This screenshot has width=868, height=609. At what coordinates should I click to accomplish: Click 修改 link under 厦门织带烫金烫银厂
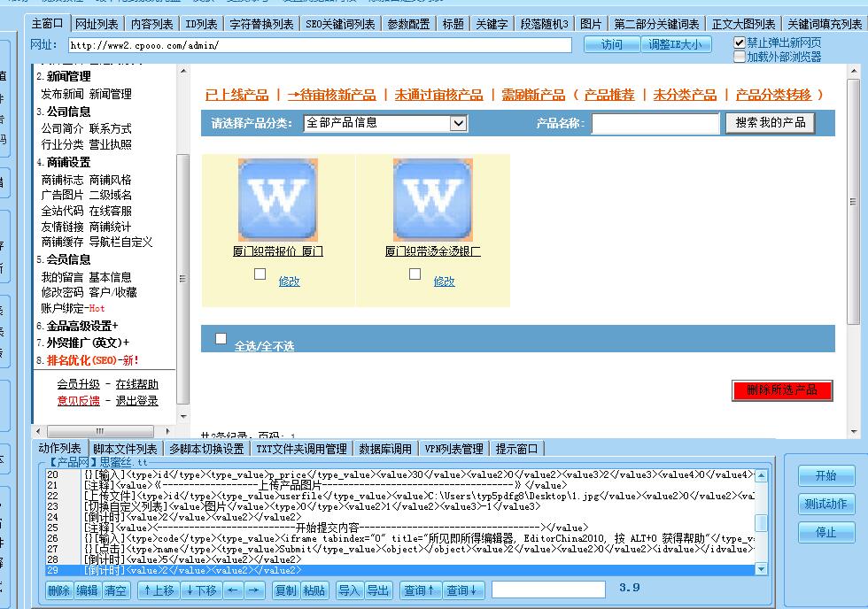tap(444, 281)
